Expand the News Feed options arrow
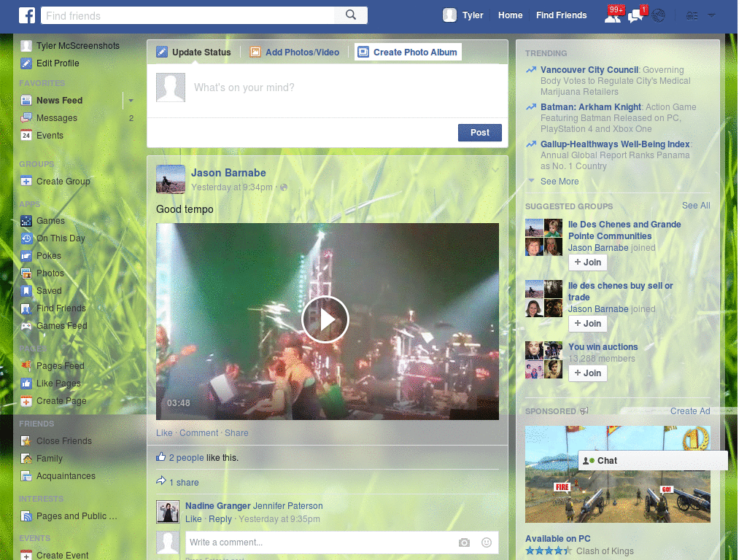Viewport: 747px width, 560px height. click(x=131, y=101)
